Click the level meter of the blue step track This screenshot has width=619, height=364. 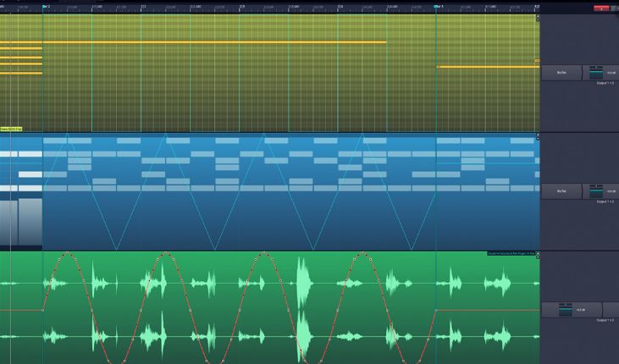click(x=596, y=190)
